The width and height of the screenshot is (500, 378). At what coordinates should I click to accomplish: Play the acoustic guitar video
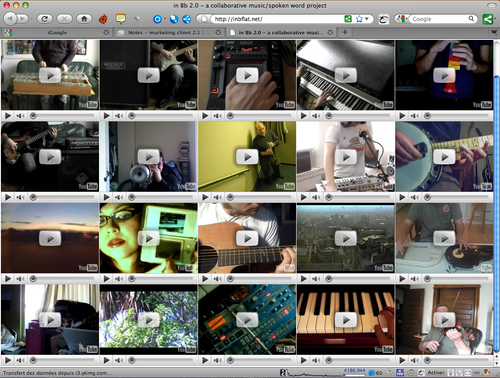(247, 238)
